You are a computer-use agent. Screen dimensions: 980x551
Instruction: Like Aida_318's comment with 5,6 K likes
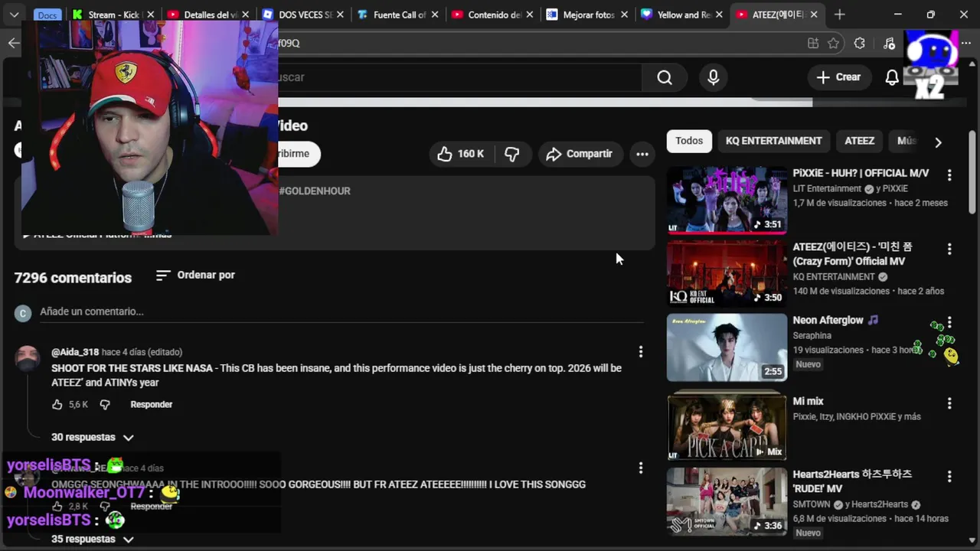point(58,404)
